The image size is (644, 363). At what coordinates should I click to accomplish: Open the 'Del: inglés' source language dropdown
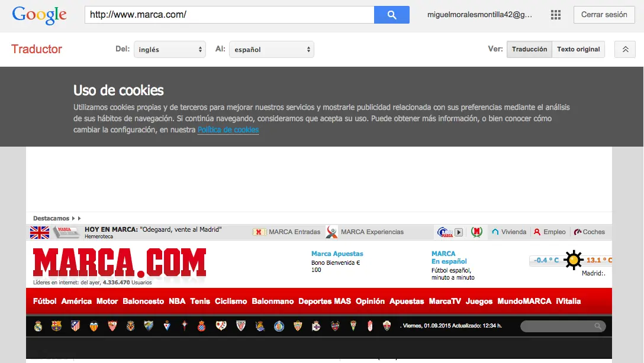[x=170, y=49]
